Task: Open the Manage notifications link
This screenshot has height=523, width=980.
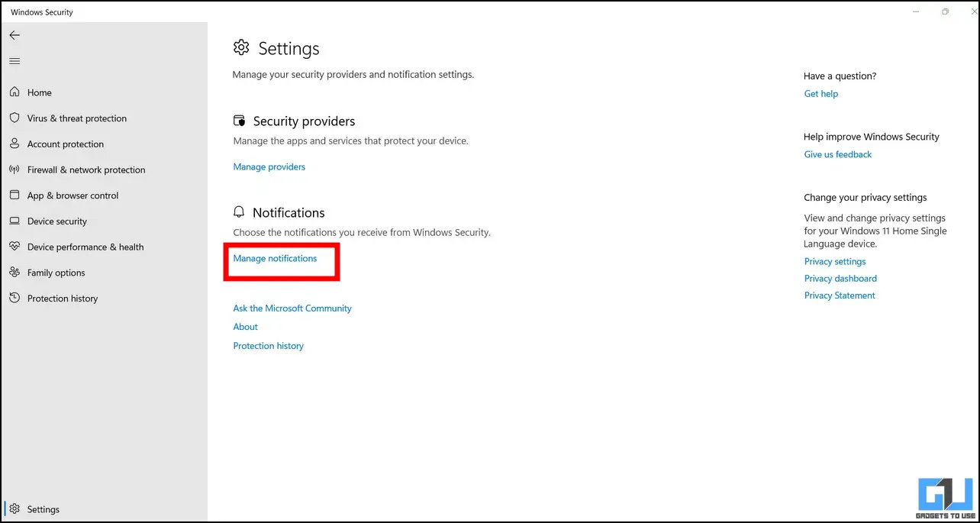Action: click(x=275, y=258)
